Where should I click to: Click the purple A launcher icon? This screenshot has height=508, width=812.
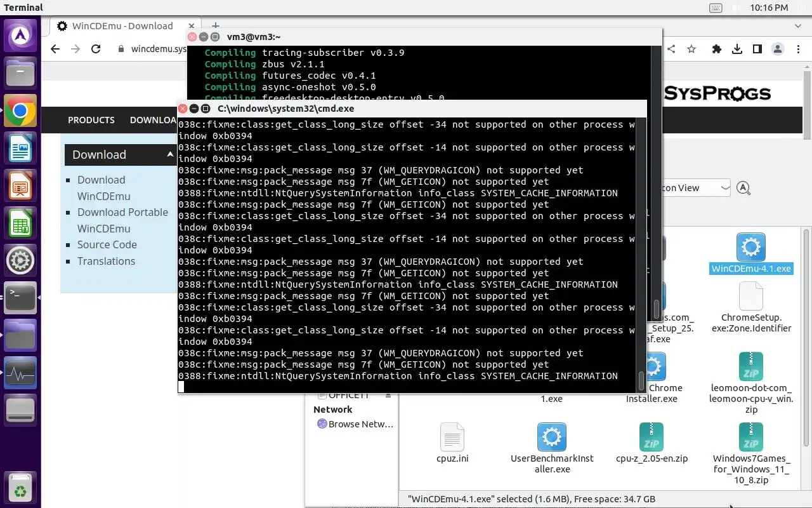pyautogui.click(x=20, y=35)
